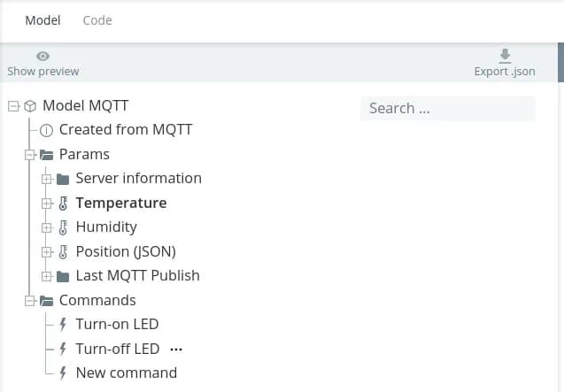Click the thermometer icon next to Position (JSON)
564x392 pixels.
click(x=63, y=251)
